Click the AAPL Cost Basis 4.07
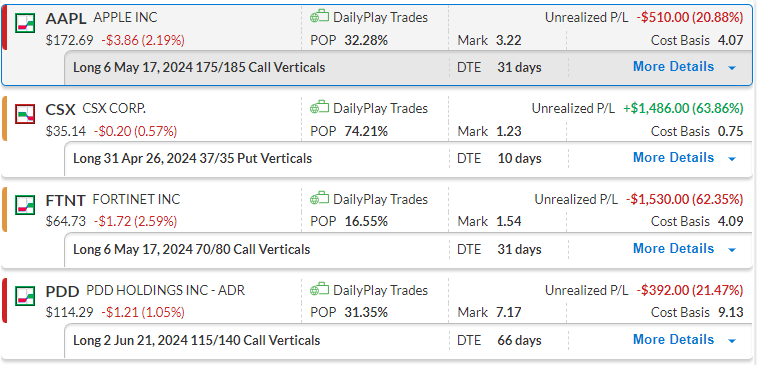This screenshot has width=757, height=365. 730,40
